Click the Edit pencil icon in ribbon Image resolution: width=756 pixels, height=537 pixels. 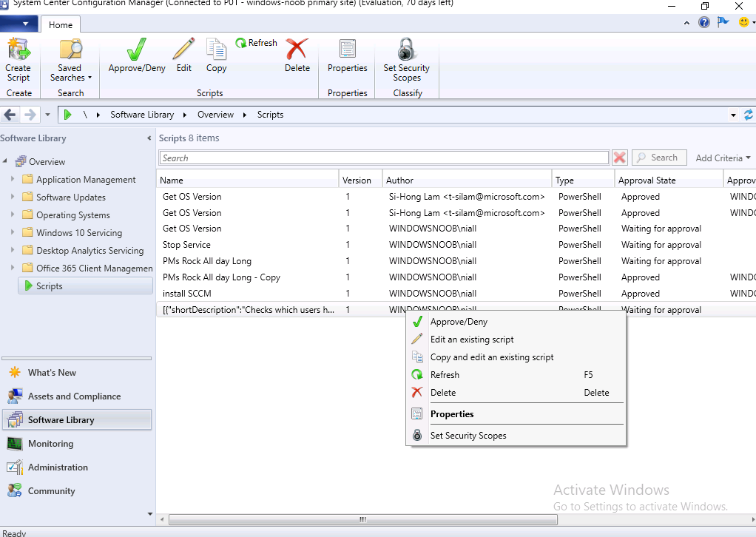[183, 50]
